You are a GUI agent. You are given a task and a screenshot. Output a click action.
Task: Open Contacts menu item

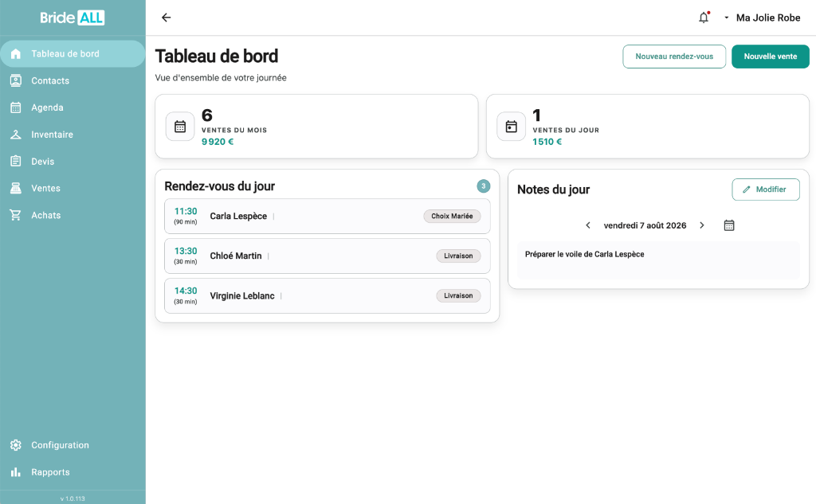tap(73, 80)
